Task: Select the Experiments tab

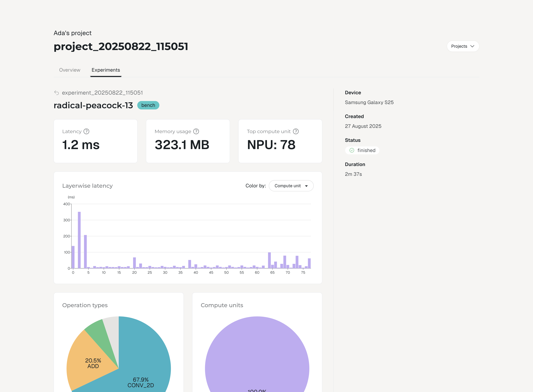Action: pos(106,70)
